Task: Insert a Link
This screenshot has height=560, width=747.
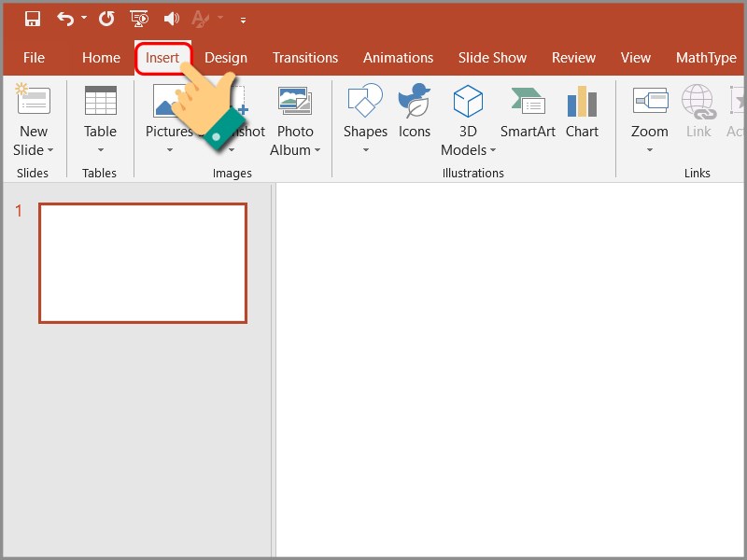Action: (x=698, y=112)
